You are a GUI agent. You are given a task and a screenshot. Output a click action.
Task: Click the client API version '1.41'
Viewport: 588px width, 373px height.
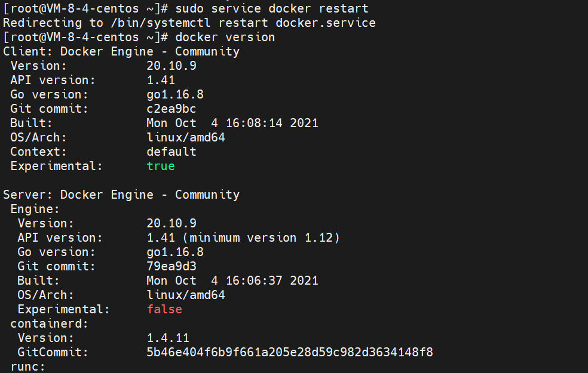161,80
